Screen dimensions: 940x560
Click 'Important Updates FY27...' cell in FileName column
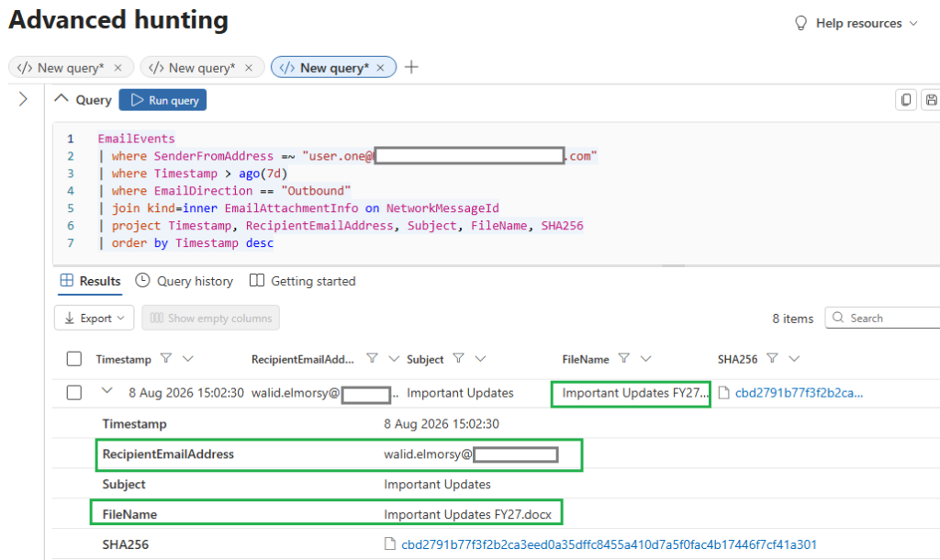635,393
